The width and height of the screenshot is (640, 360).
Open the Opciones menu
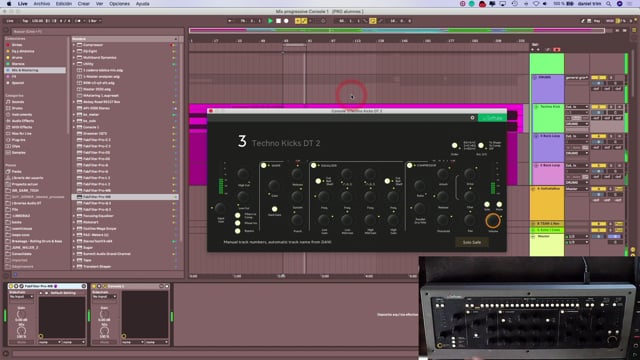(119, 4)
